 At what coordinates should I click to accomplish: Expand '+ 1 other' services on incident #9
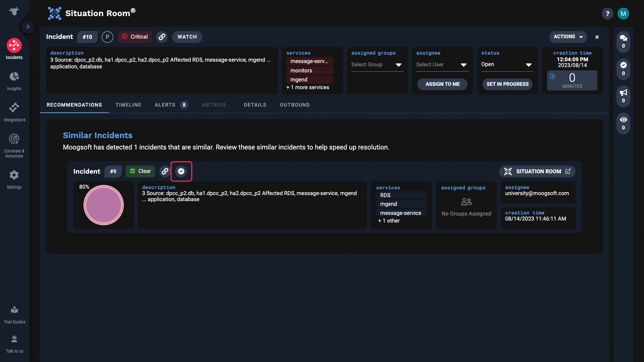point(389,221)
